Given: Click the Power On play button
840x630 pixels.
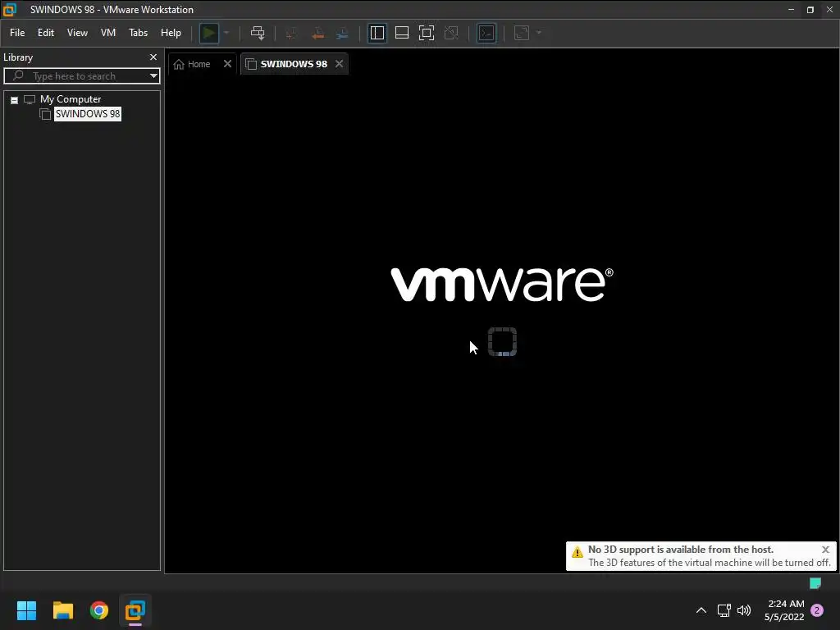Looking at the screenshot, I should pyautogui.click(x=209, y=33).
